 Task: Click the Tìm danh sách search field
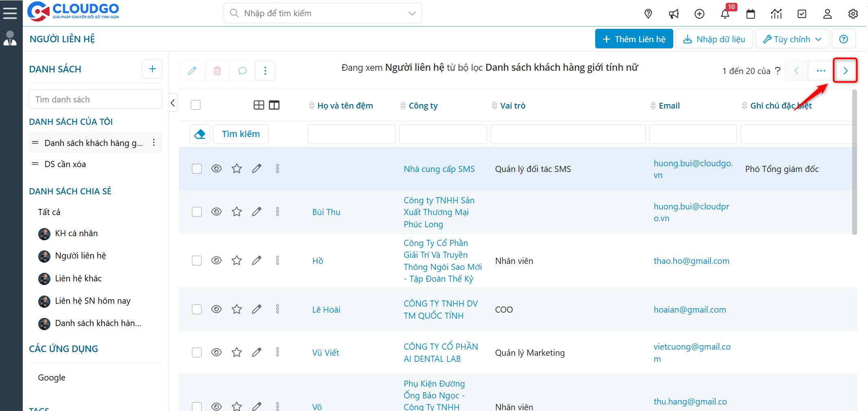[96, 100]
